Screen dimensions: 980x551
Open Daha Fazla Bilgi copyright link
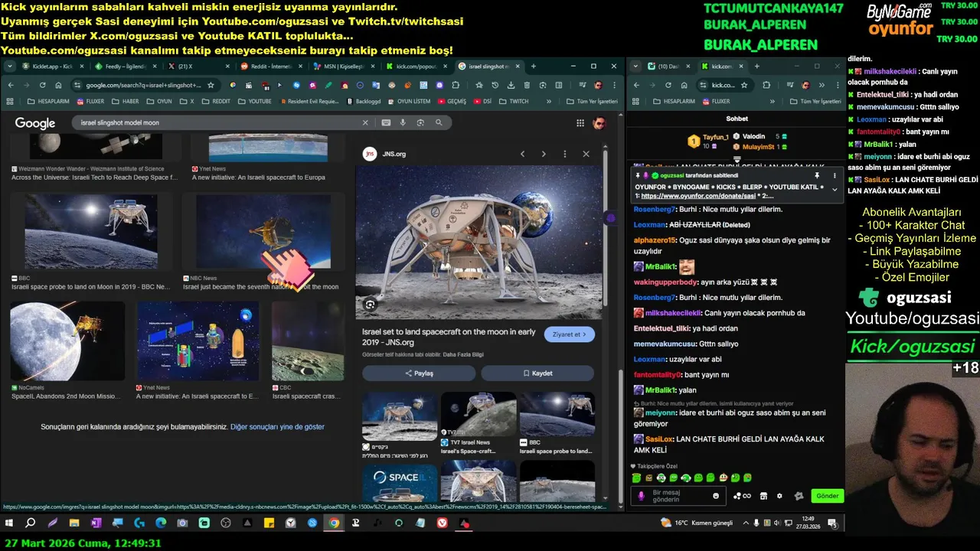tap(462, 355)
